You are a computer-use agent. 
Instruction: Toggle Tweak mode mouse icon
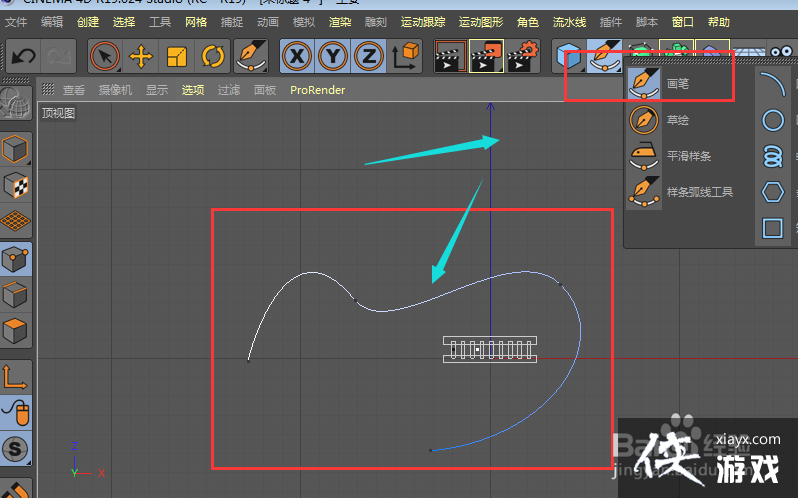coord(15,413)
